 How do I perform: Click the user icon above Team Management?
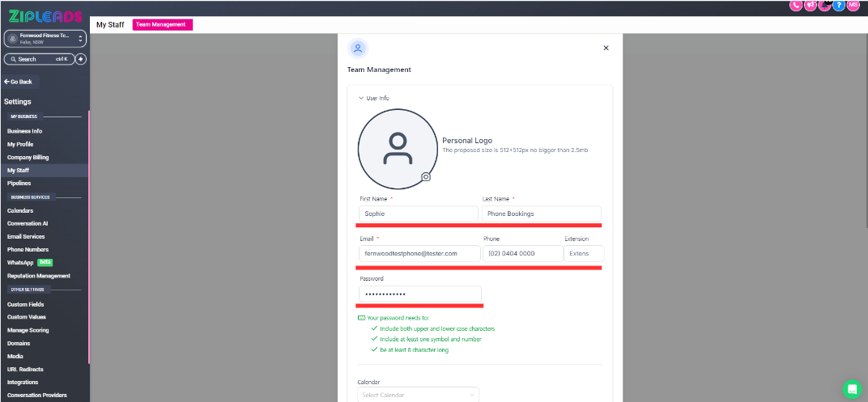point(358,48)
